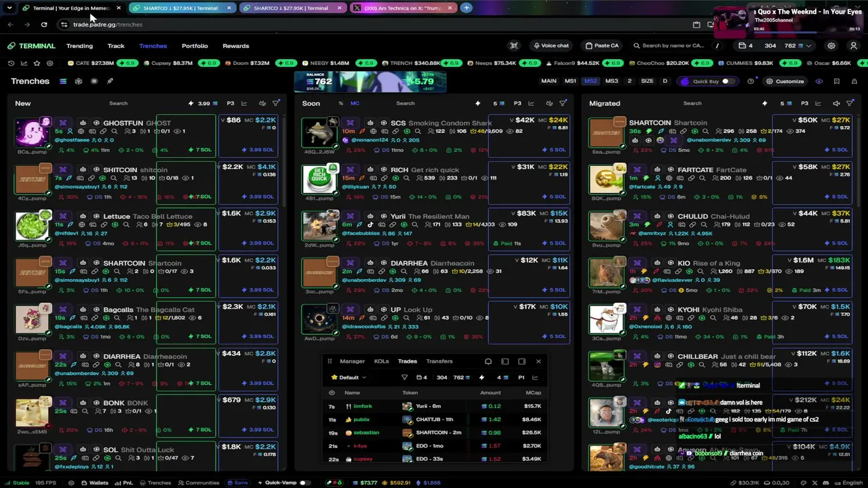The height and width of the screenshot is (488, 868).
Task: Close the Trades panel
Action: tap(538, 361)
